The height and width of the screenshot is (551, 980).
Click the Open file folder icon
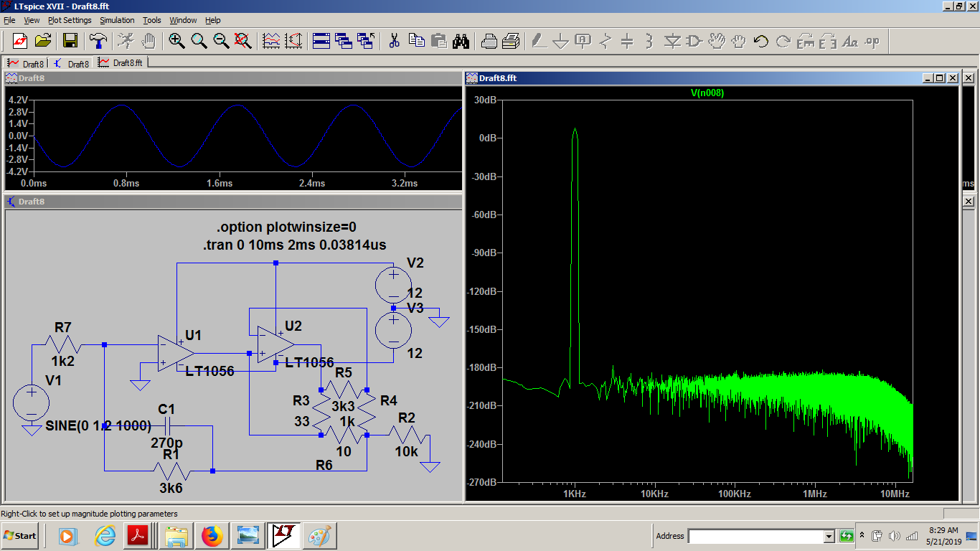pos(43,40)
